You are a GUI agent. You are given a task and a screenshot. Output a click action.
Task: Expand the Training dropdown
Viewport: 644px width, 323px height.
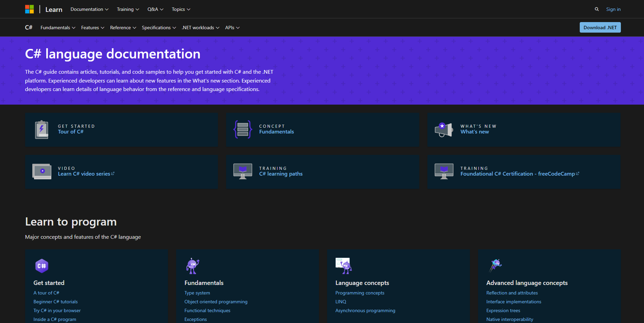pos(128,9)
